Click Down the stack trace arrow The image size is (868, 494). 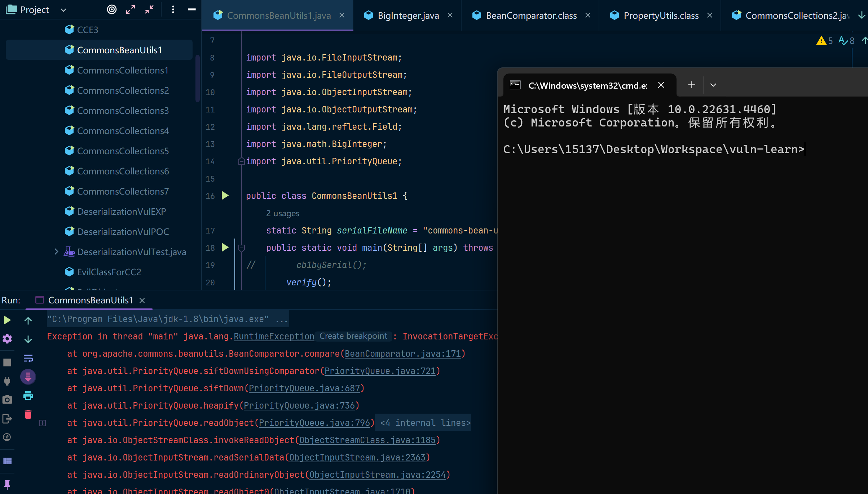(x=28, y=339)
